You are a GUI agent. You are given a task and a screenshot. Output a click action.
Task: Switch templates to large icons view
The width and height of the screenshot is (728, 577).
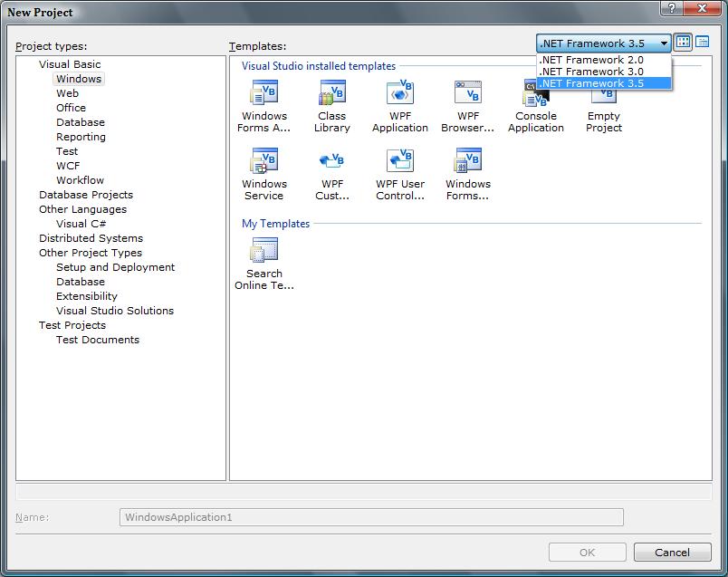coord(684,42)
